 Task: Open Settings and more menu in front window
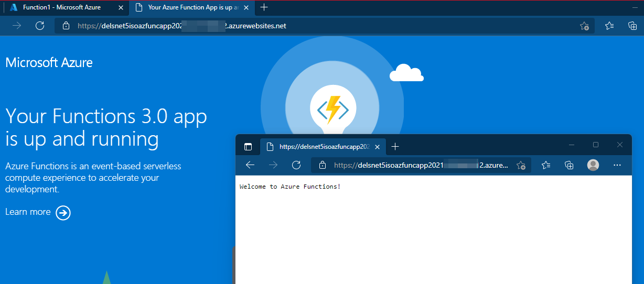pyautogui.click(x=617, y=165)
